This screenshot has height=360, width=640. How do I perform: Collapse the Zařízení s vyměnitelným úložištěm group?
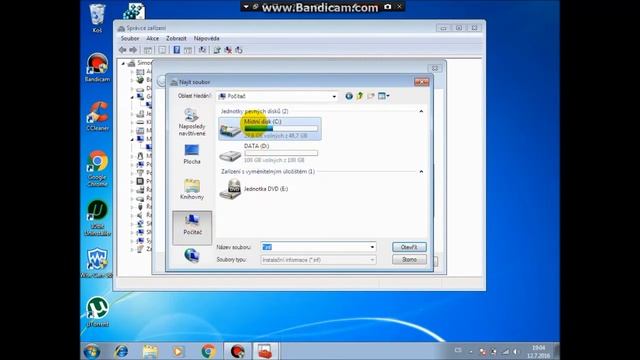pyautogui.click(x=421, y=171)
